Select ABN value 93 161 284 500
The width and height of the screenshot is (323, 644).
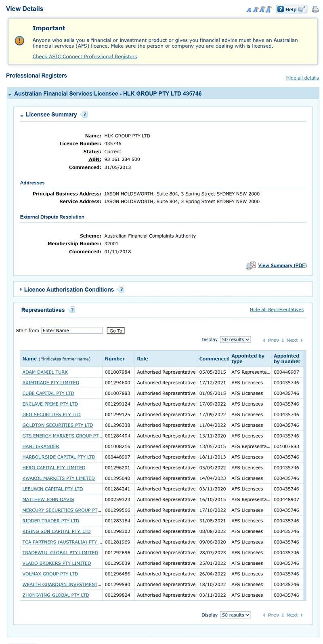122,160
